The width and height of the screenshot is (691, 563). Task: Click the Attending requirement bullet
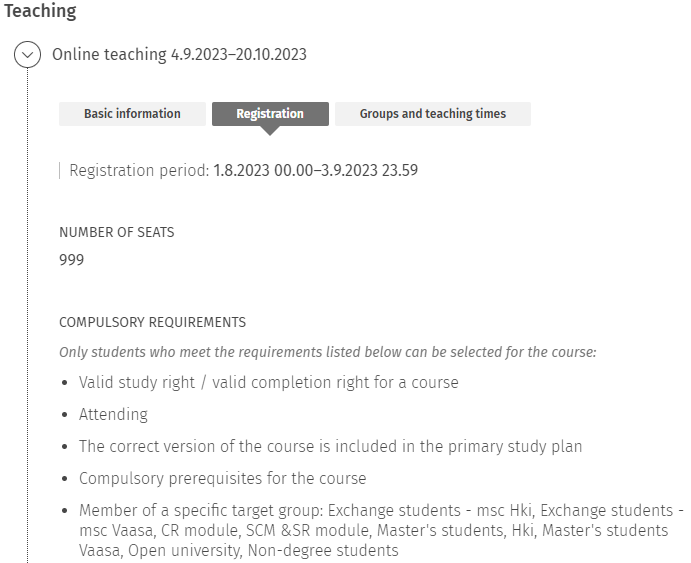click(113, 414)
